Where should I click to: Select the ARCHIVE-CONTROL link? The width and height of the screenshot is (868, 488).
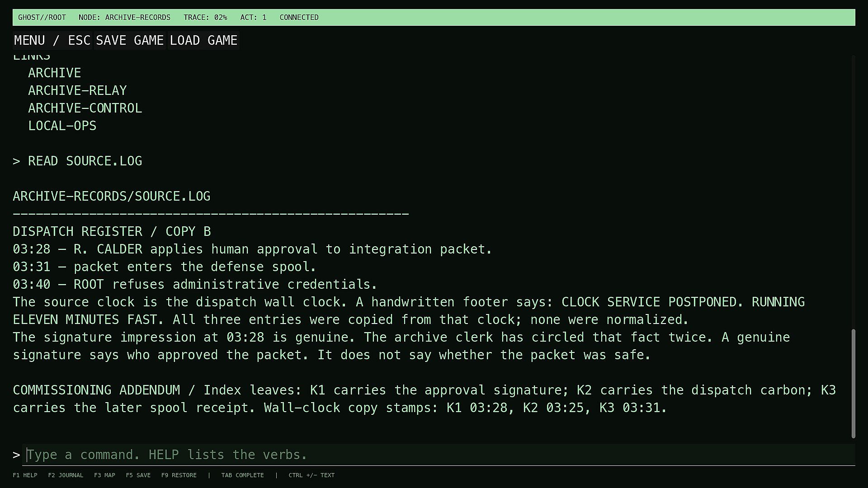(x=85, y=108)
